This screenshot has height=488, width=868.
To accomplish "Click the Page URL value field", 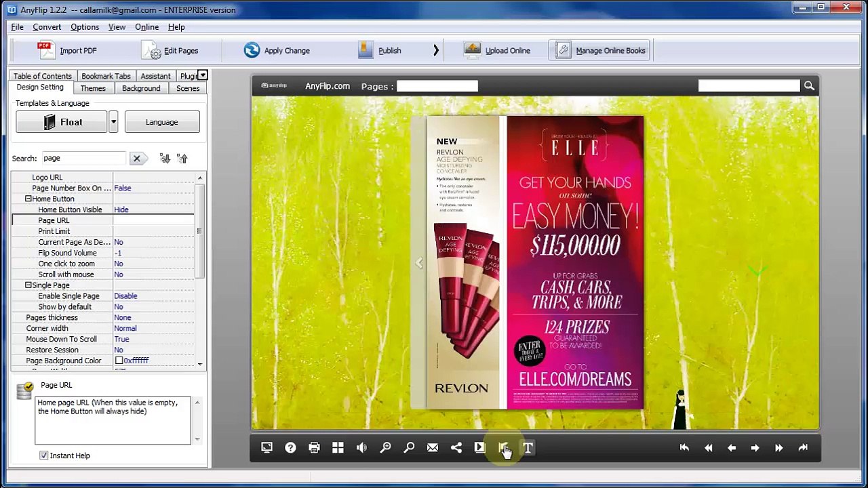I will (x=153, y=220).
